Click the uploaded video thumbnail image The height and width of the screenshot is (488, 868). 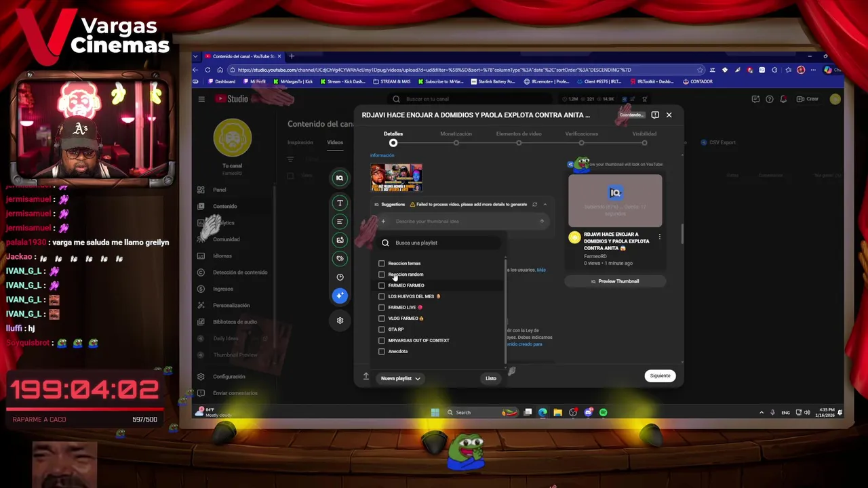(x=396, y=178)
